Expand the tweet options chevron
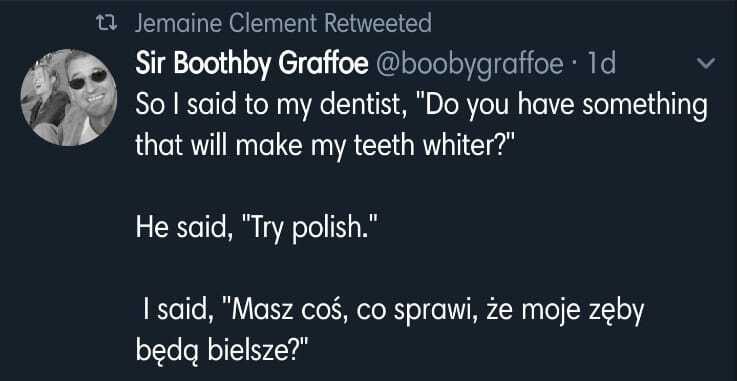Image resolution: width=737 pixels, height=381 pixels. (x=706, y=63)
